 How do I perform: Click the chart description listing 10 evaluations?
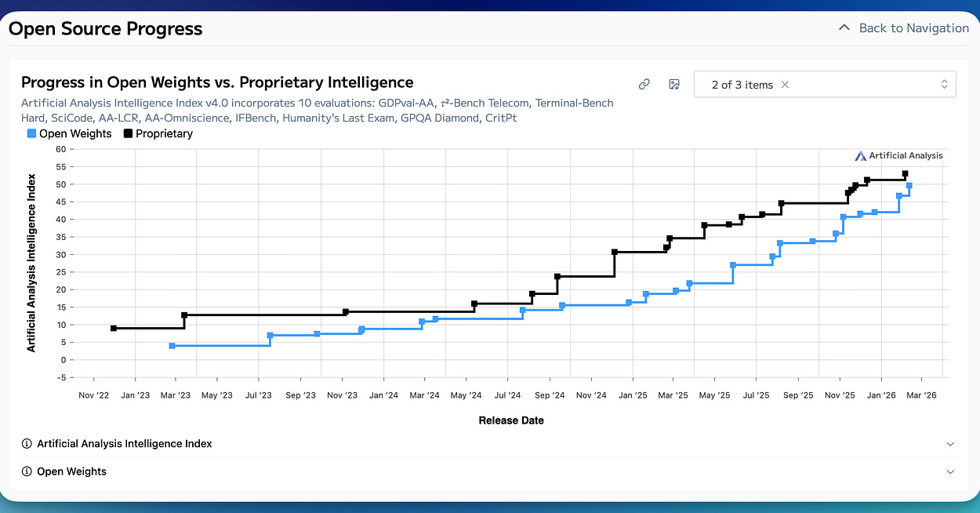coord(318,111)
